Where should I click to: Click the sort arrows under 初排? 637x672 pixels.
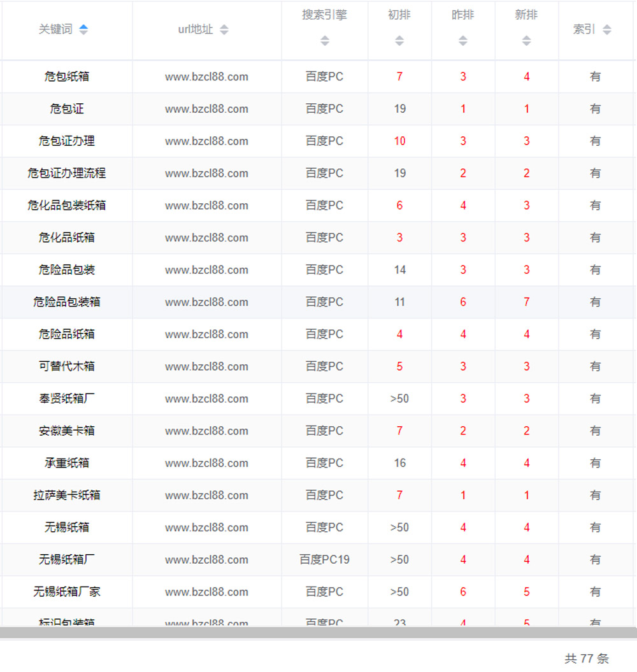[399, 41]
